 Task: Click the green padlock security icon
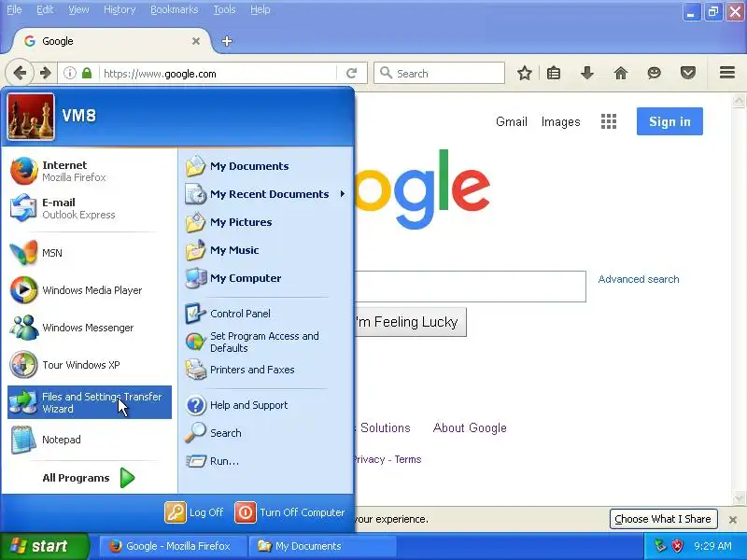[87, 74]
